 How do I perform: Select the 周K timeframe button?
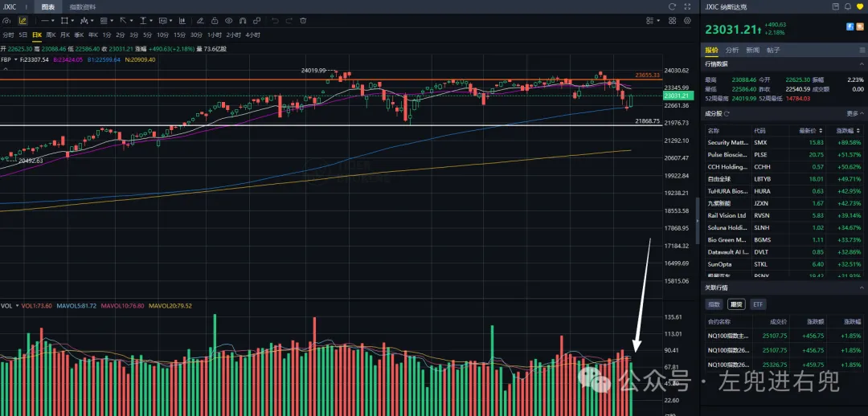pos(51,35)
